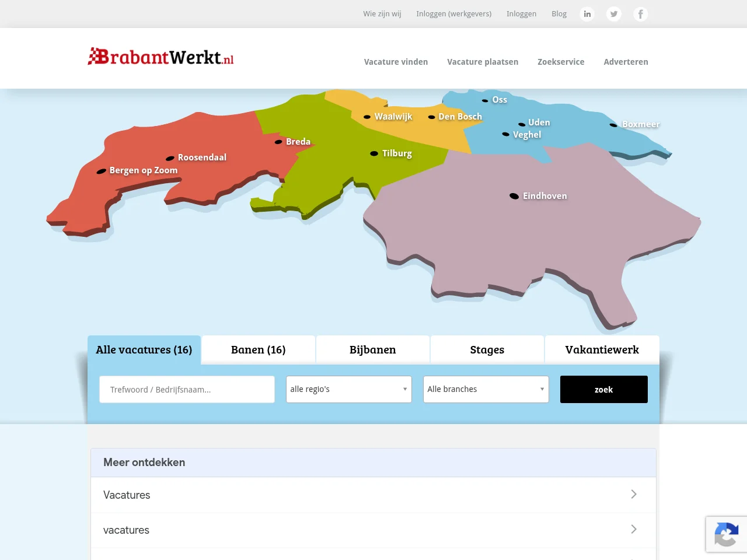Open the capitalized Vacatures list row
The image size is (747, 560).
pyautogui.click(x=373, y=495)
